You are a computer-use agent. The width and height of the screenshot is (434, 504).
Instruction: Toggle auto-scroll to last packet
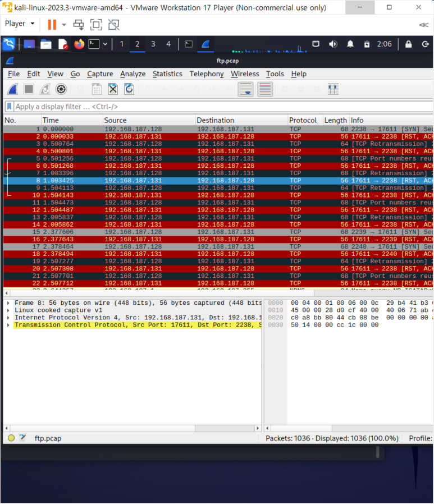tap(245, 89)
